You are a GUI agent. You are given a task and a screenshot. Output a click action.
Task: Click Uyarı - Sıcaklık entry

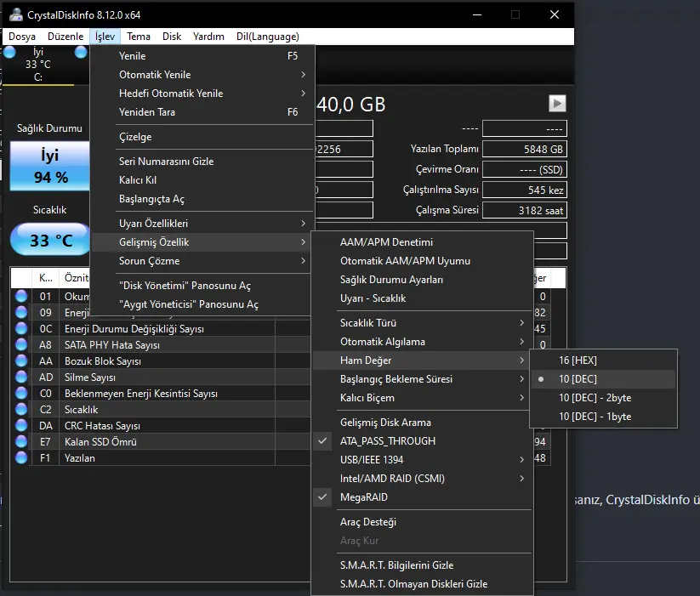423,298
